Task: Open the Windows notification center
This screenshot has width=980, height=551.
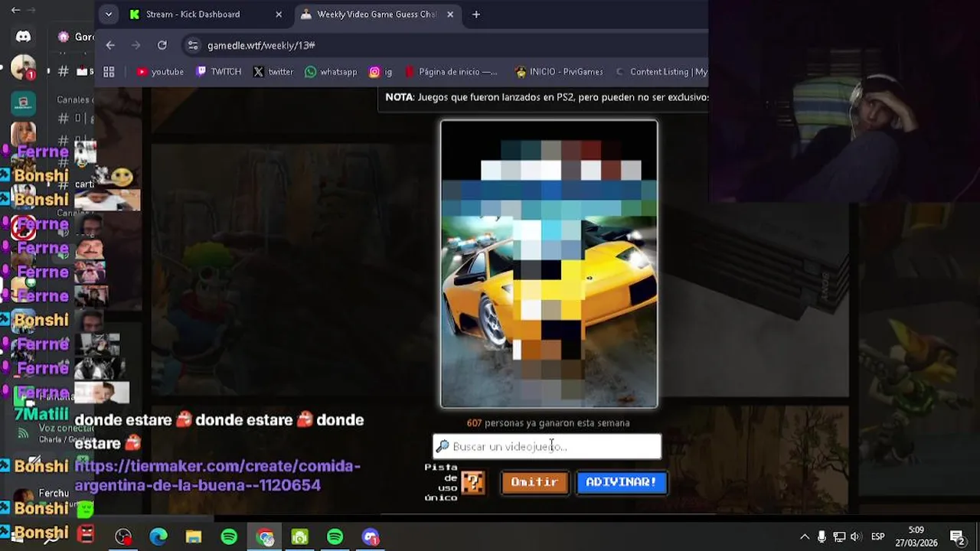Action: (957, 537)
